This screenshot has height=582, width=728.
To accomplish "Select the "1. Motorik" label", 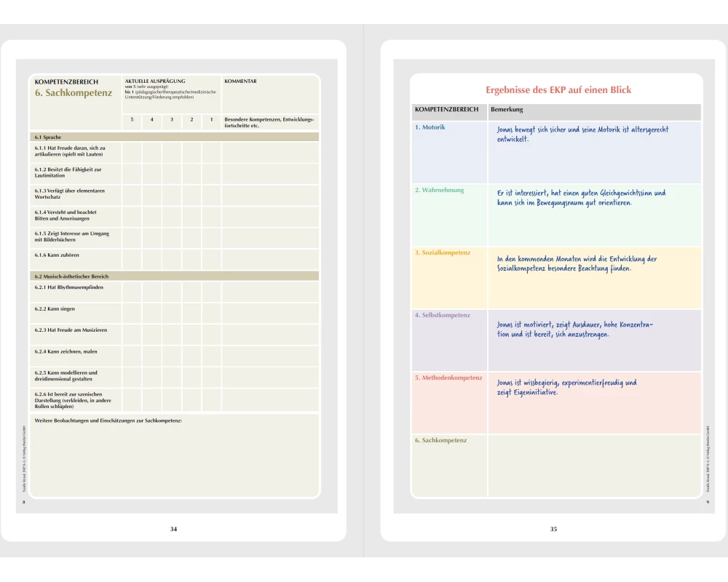I will tap(430, 127).
